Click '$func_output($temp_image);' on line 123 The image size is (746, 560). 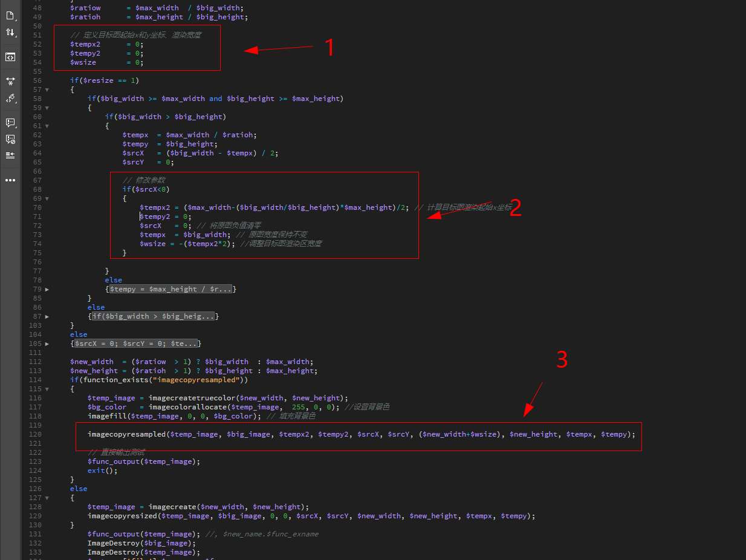pos(144,461)
